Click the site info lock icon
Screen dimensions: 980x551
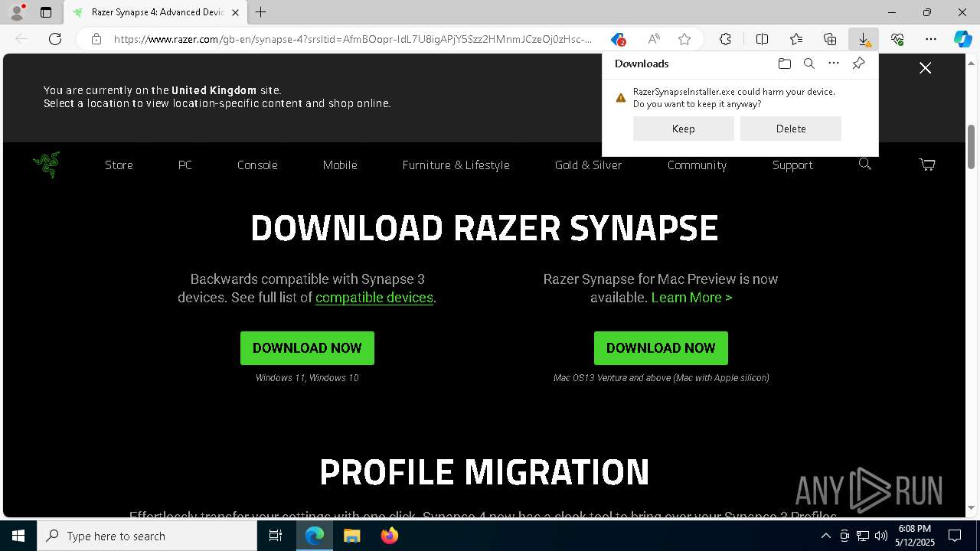tap(96, 39)
